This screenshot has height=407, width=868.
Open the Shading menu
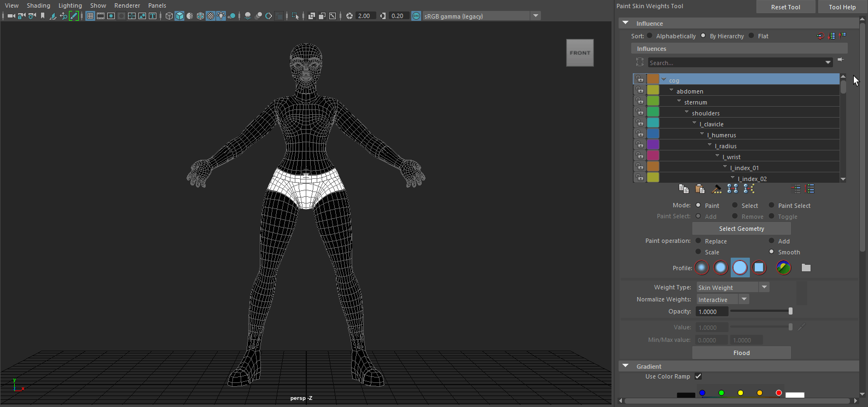click(x=38, y=5)
